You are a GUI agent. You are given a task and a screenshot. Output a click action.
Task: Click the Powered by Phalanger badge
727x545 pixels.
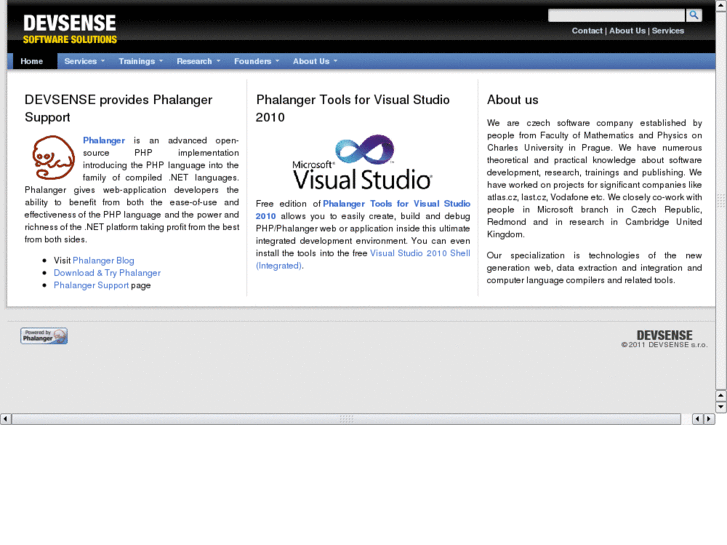[44, 336]
